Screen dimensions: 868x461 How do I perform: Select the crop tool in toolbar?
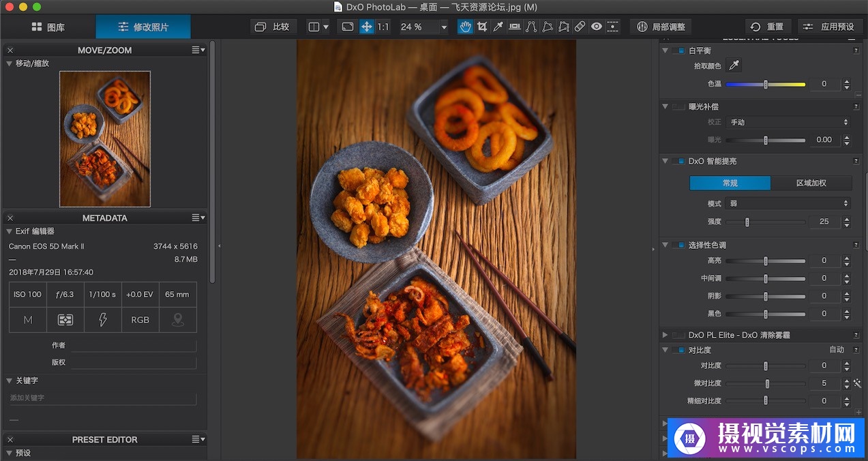(482, 27)
